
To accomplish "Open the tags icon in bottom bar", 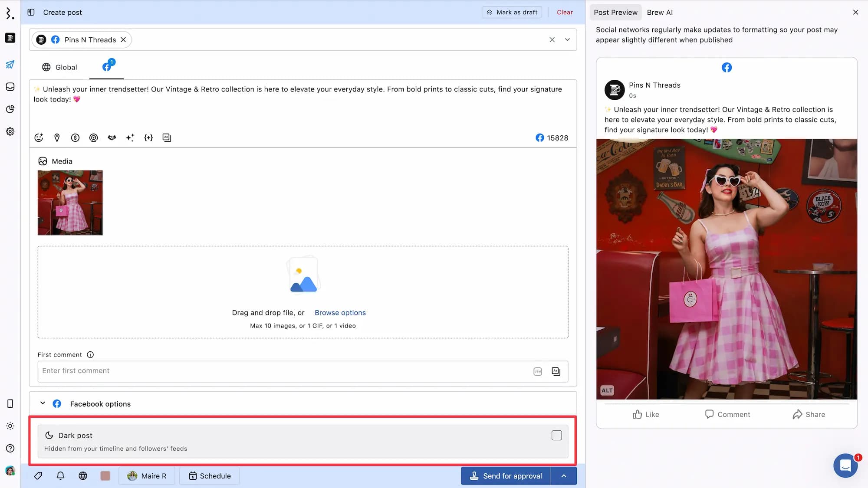I will point(38,476).
